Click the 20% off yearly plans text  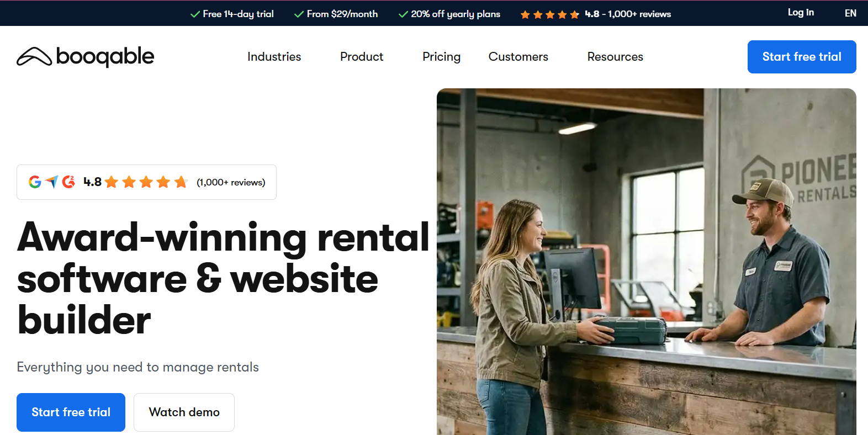[456, 14]
